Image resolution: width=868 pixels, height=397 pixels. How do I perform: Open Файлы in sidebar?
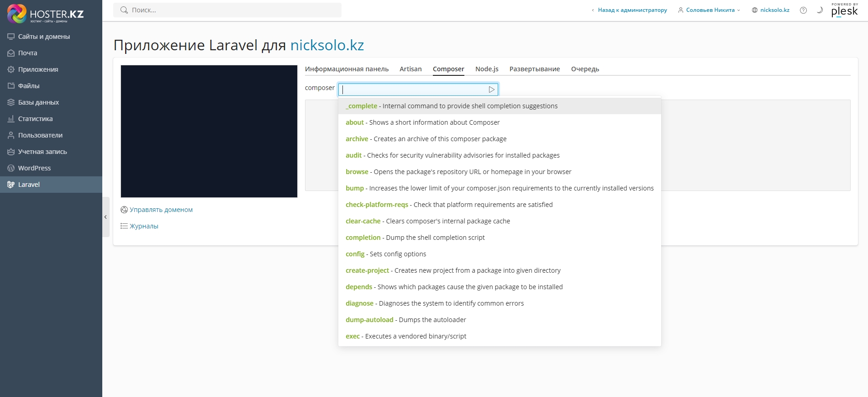(x=51, y=86)
